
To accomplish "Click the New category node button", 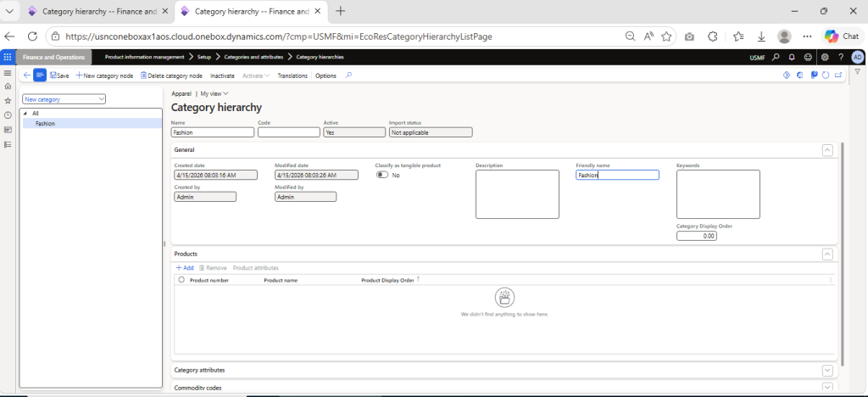I will [x=104, y=75].
